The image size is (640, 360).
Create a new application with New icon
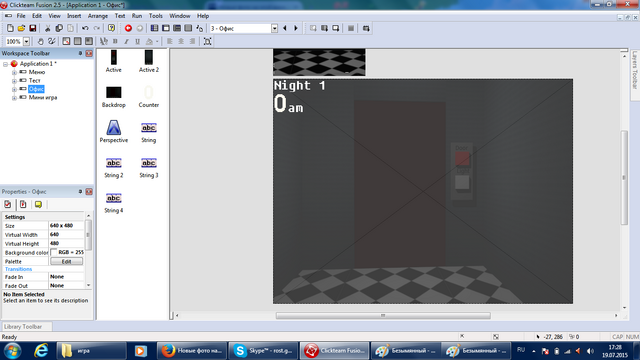tap(10, 28)
